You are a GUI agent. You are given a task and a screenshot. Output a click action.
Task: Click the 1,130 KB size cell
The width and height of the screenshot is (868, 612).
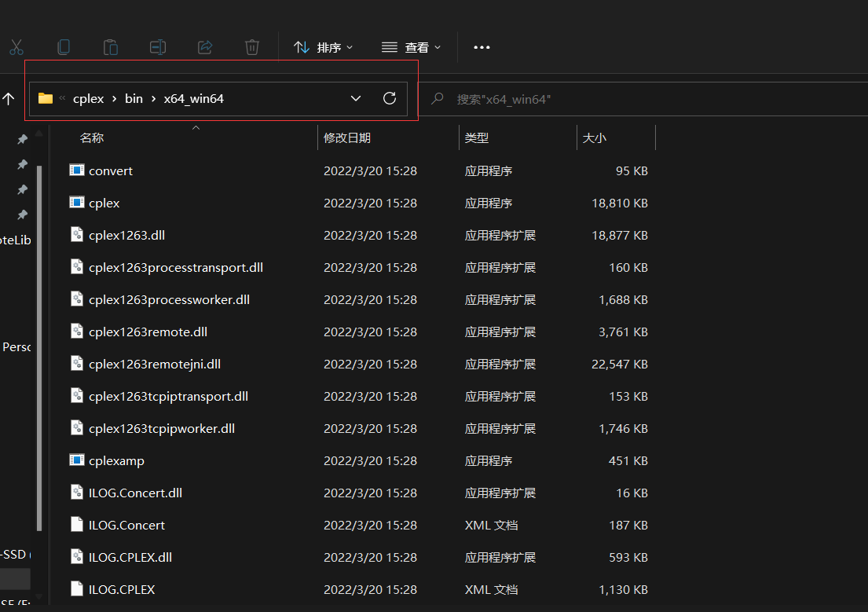tap(623, 589)
